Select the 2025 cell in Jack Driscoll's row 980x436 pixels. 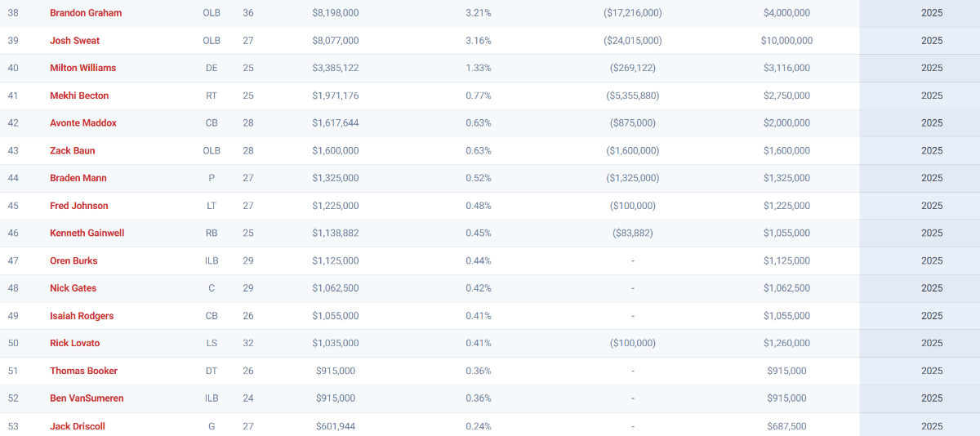pos(931,426)
